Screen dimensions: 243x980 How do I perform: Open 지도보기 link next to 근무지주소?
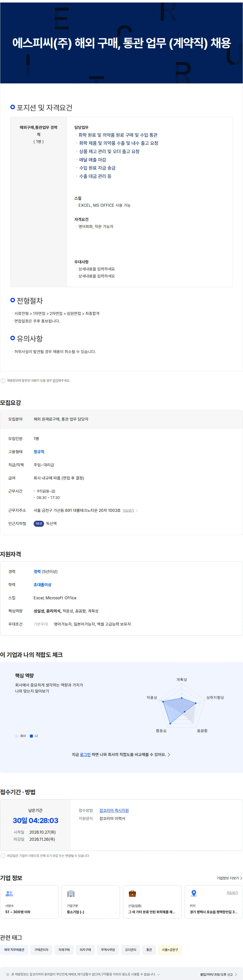(x=128, y=511)
